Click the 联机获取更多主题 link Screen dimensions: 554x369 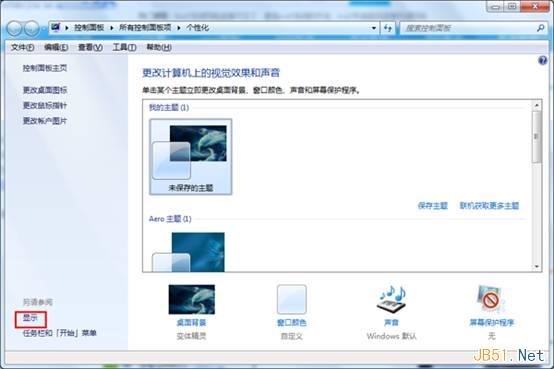(x=489, y=206)
